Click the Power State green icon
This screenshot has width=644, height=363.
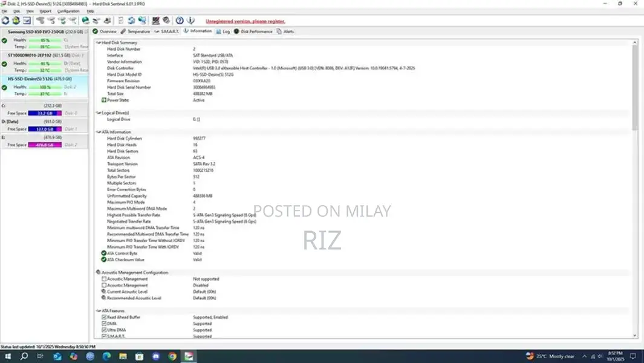pyautogui.click(x=104, y=100)
